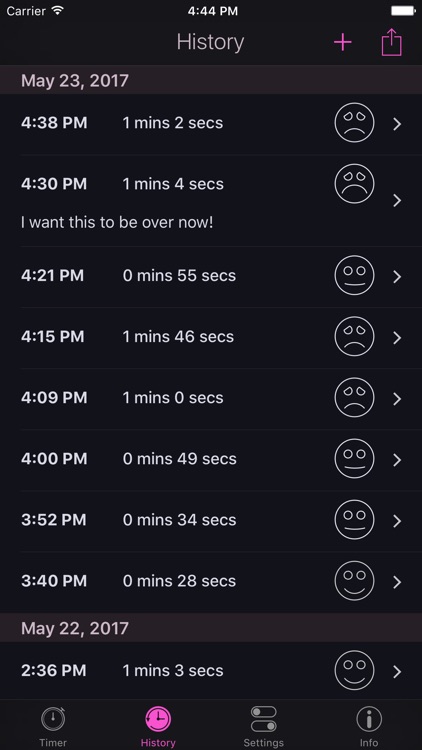Open details chevron for 4:30 PM entry
Image resolution: width=422 pixels, height=750 pixels.
tap(397, 200)
